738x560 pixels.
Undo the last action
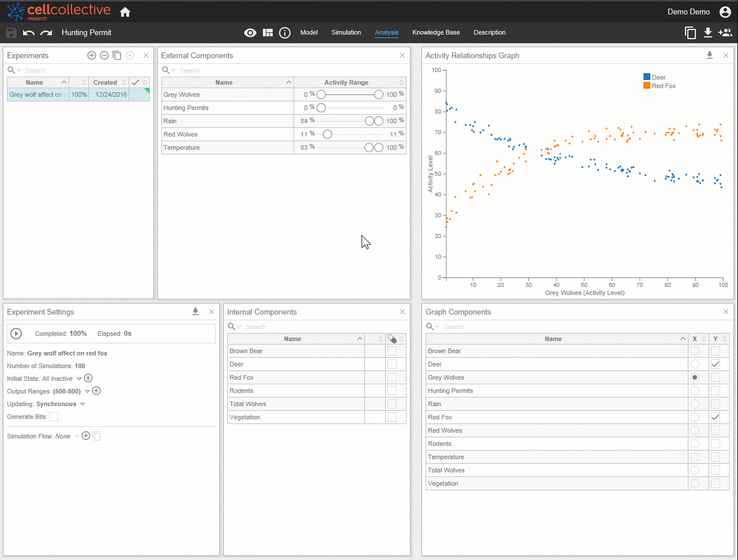(29, 33)
